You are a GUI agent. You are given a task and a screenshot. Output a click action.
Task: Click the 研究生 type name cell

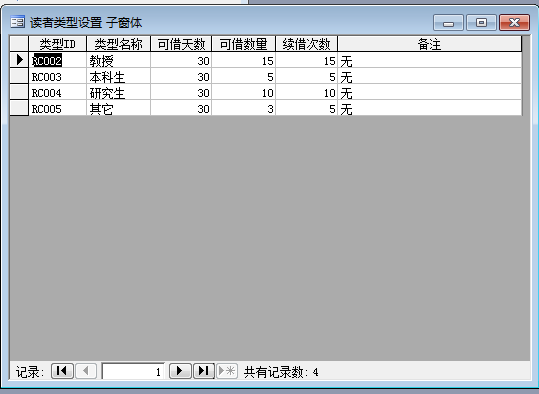(118, 92)
